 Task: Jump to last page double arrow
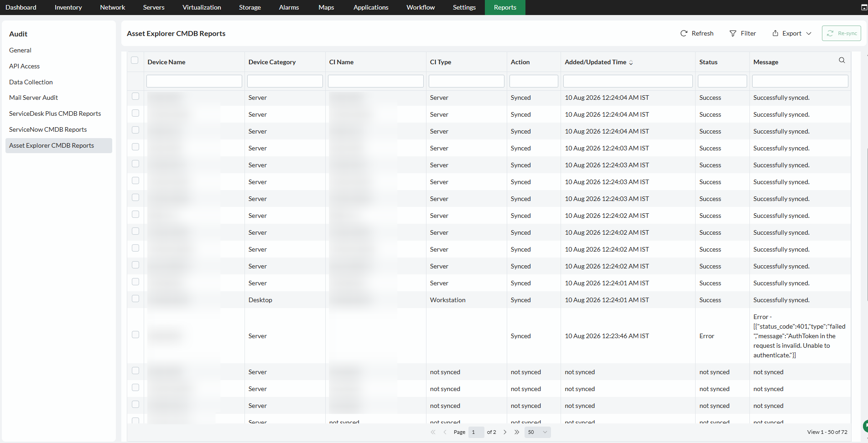(517, 432)
